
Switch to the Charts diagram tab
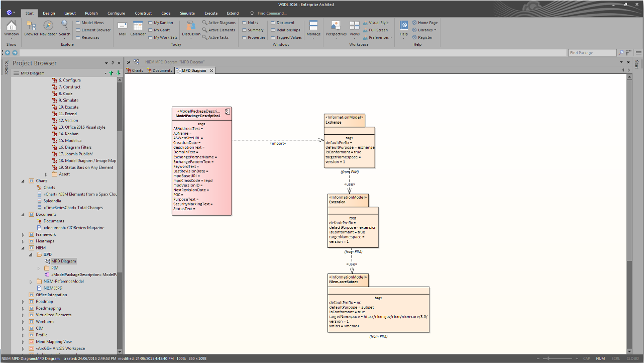(x=135, y=70)
